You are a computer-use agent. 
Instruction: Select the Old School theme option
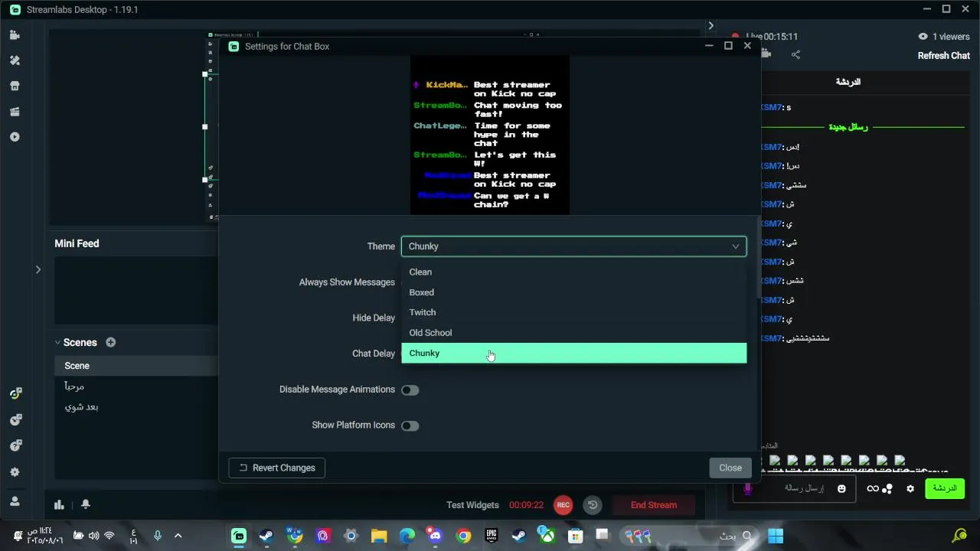(x=573, y=333)
